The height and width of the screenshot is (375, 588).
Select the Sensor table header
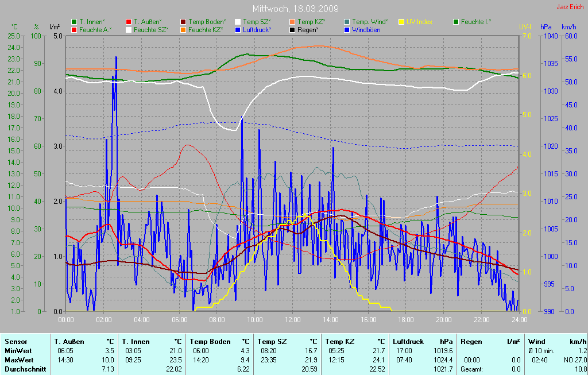click(x=16, y=342)
